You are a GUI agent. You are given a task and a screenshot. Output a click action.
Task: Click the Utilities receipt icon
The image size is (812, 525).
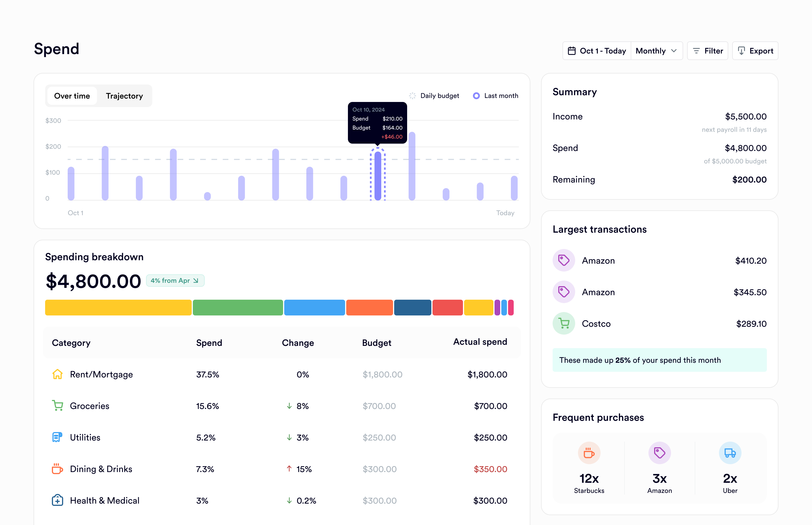(x=57, y=437)
